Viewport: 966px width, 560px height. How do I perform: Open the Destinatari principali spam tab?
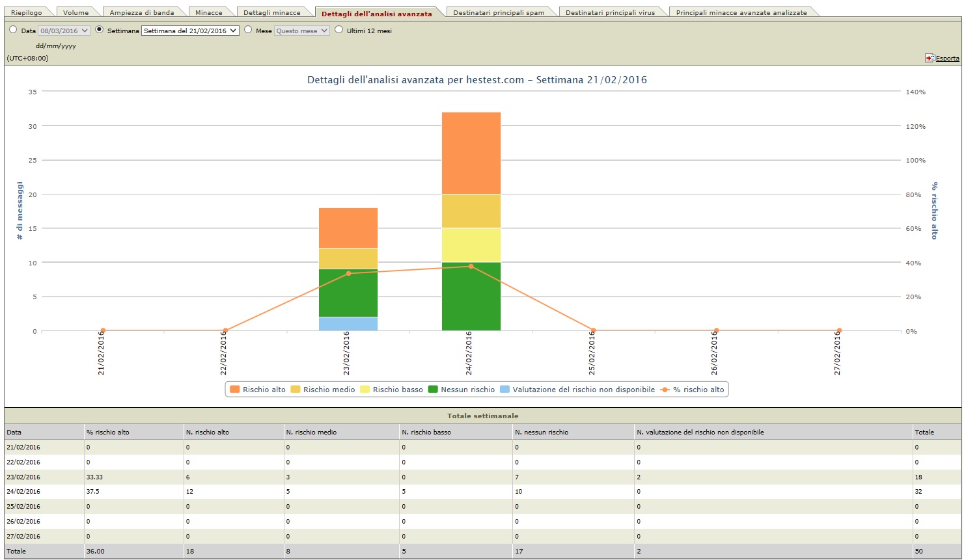(499, 12)
